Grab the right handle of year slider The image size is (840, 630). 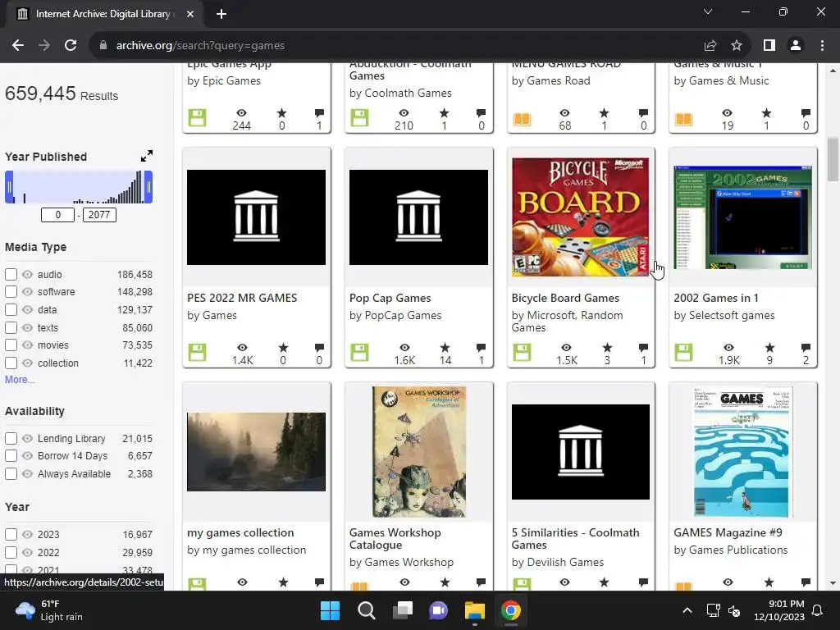(148, 187)
